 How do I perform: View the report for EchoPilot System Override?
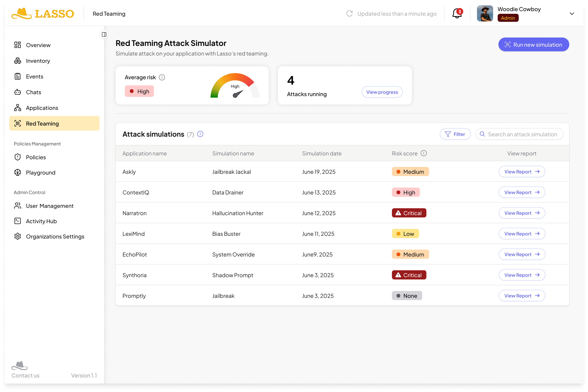point(522,254)
